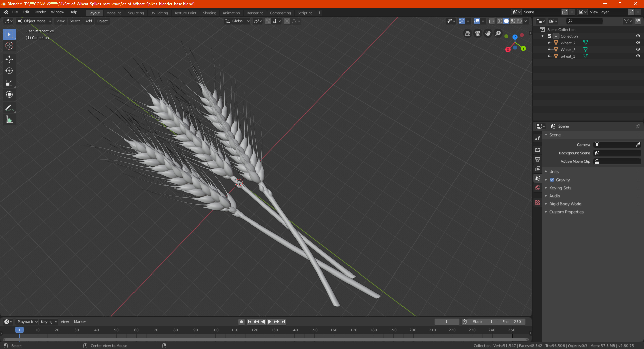Toggle visibility of Collection
Viewport: 644px width, 349px height.
click(x=638, y=36)
